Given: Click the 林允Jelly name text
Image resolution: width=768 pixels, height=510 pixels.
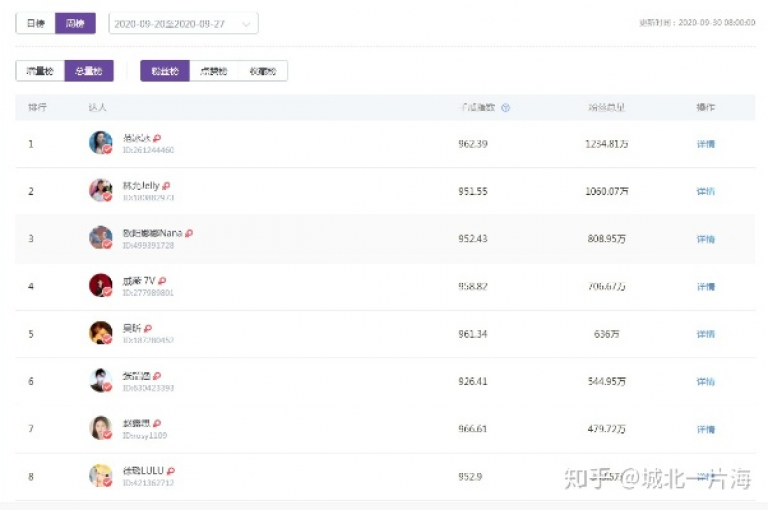Looking at the screenshot, I should (x=141, y=186).
